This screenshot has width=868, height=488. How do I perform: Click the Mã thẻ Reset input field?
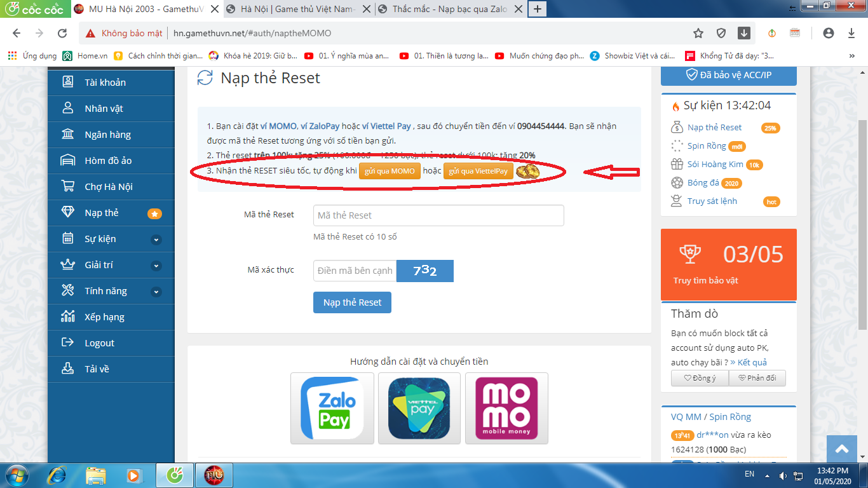438,215
